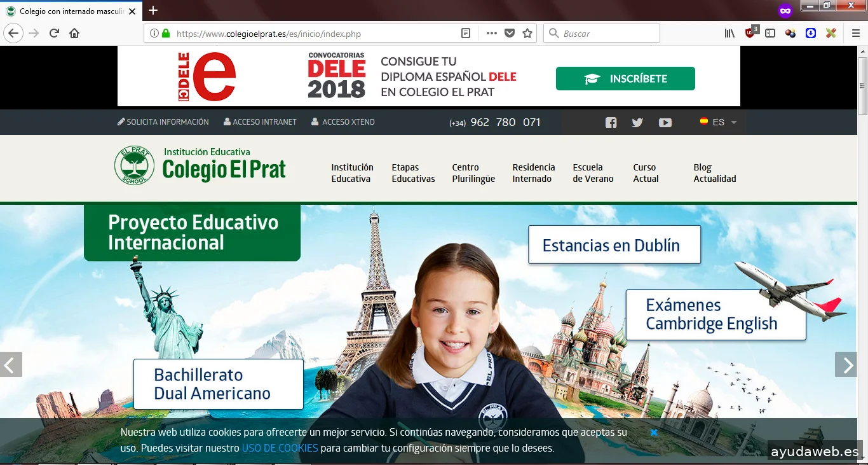
Task: Open the page actions three-dot menu
Action: [491, 34]
